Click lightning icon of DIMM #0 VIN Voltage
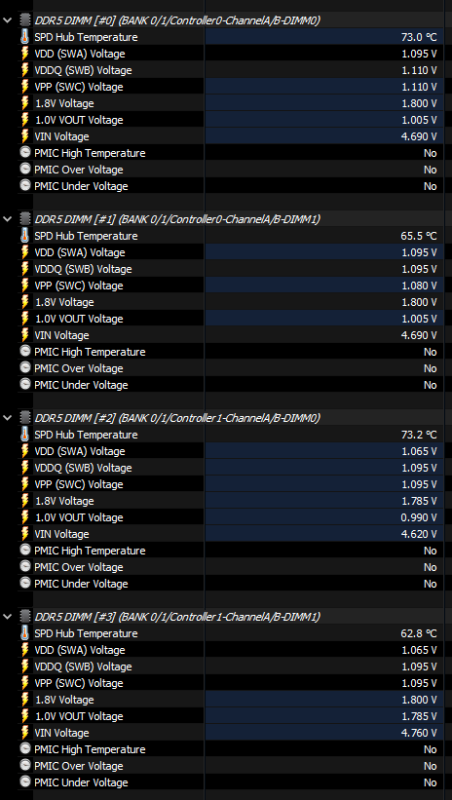 point(25,136)
